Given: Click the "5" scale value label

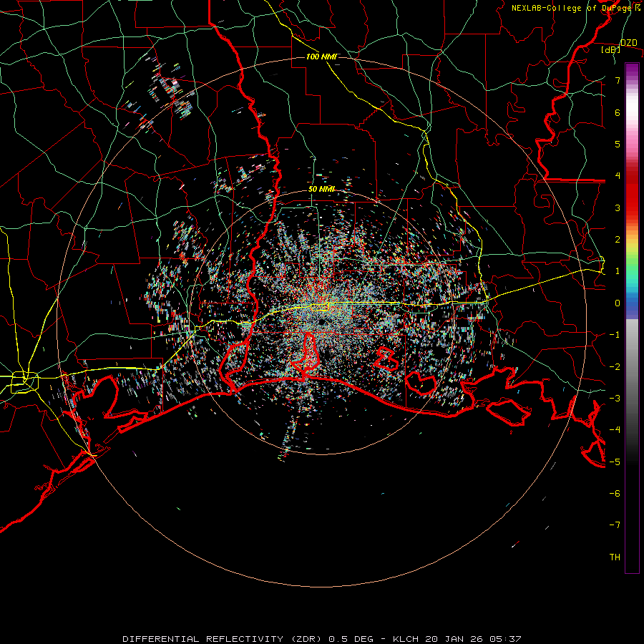Looking at the screenshot, I should point(618,144).
